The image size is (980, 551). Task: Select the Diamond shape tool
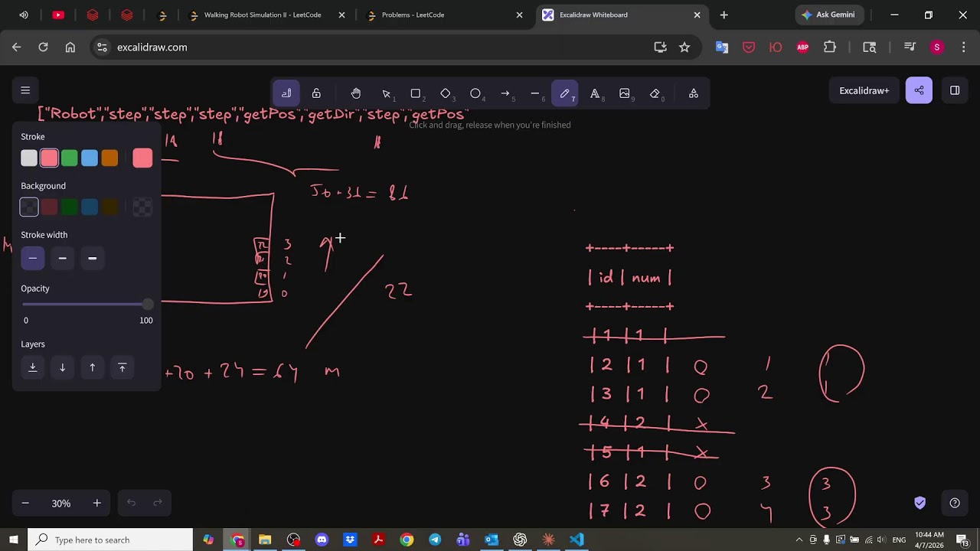446,93
